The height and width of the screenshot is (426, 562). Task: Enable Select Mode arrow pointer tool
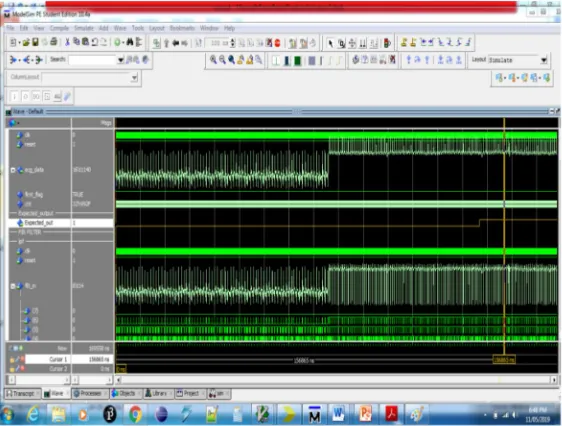(x=330, y=43)
